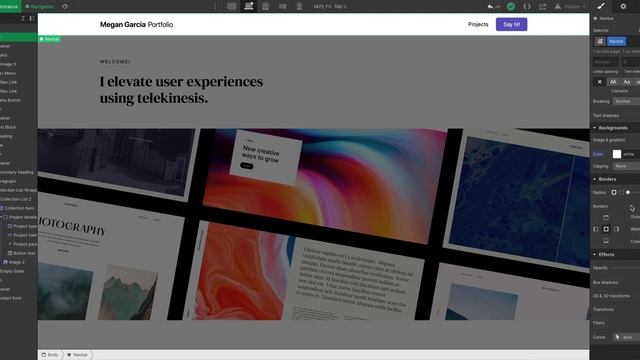640x360 pixels.
Task: Select the bottom border side
Action: [x=606, y=240]
